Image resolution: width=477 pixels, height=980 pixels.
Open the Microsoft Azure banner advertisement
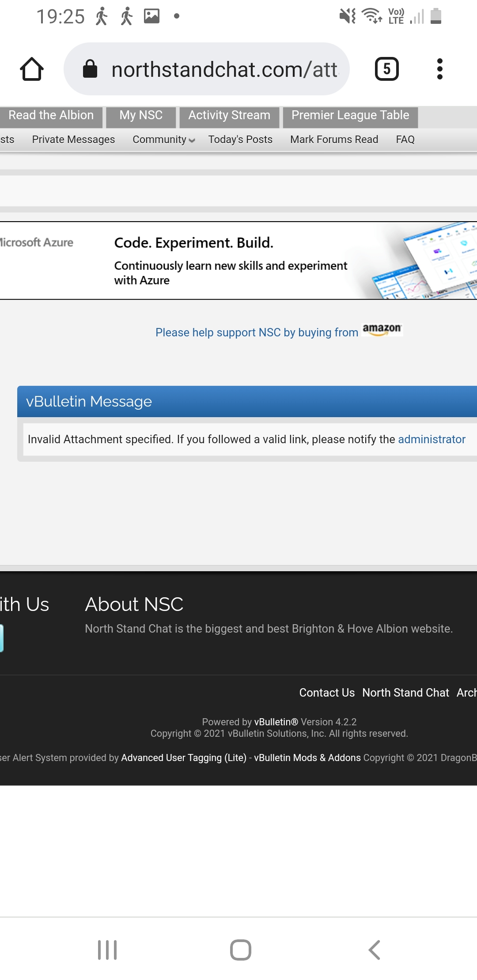click(x=238, y=260)
